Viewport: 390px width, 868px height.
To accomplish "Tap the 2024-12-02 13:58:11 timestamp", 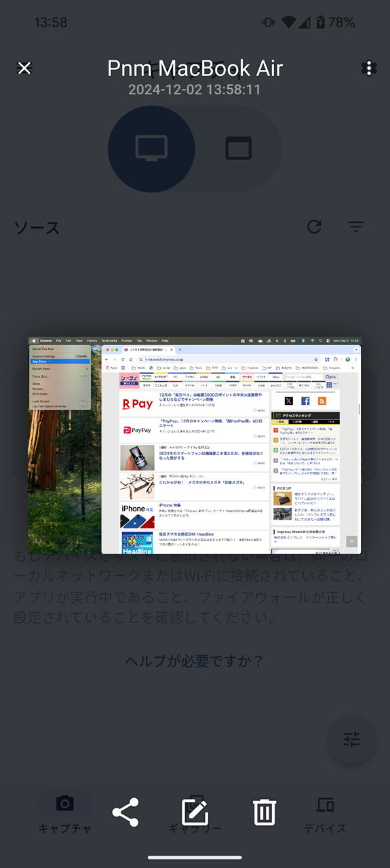I will pyautogui.click(x=195, y=90).
